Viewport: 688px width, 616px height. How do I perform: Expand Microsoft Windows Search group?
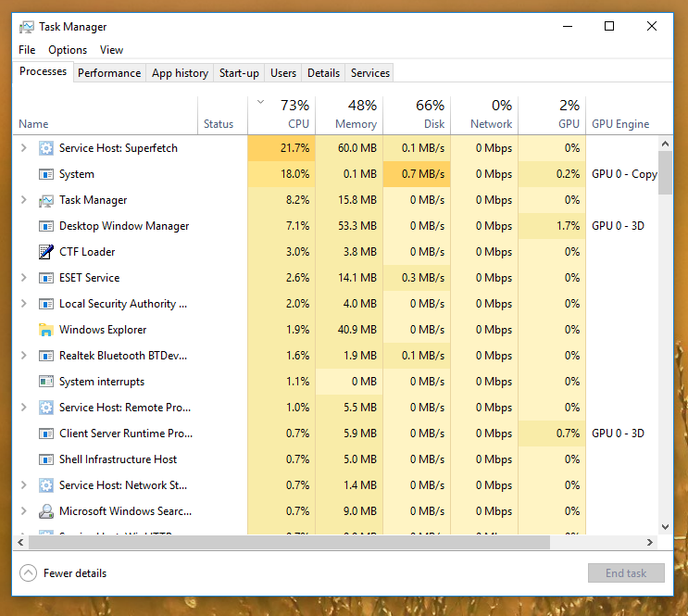(24, 511)
